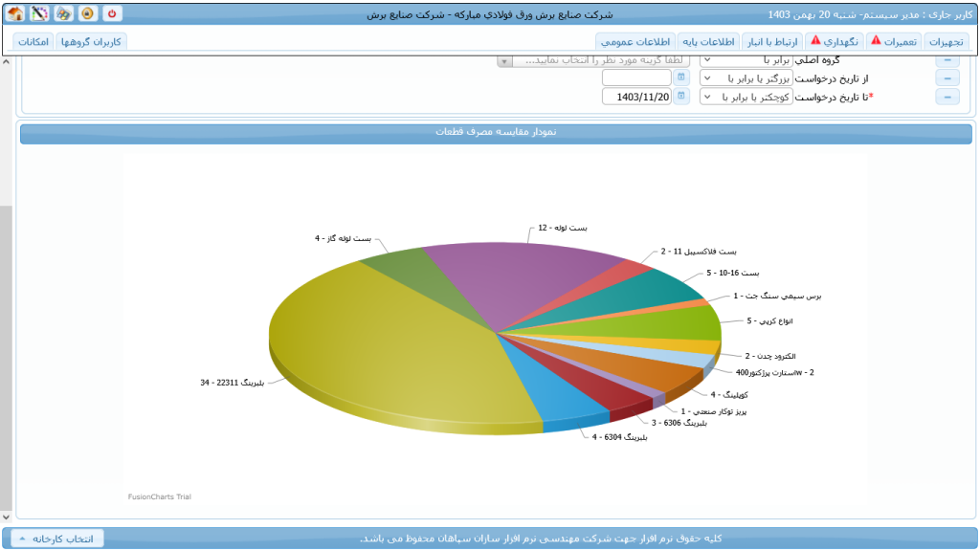Select the design/edit pen icon in the toolbar
Image resolution: width=980 pixels, height=551 pixels.
(x=39, y=12)
